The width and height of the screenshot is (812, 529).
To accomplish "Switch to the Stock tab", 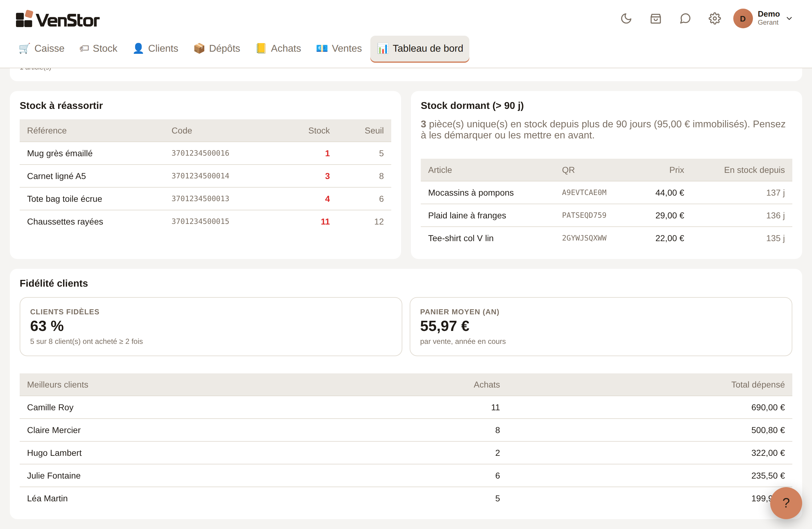I will [99, 48].
